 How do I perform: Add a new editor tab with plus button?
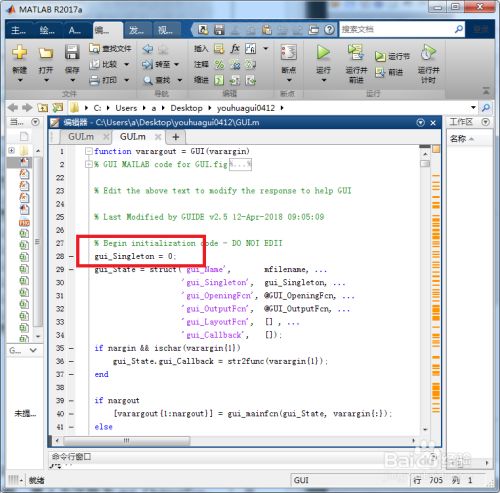coord(176,137)
